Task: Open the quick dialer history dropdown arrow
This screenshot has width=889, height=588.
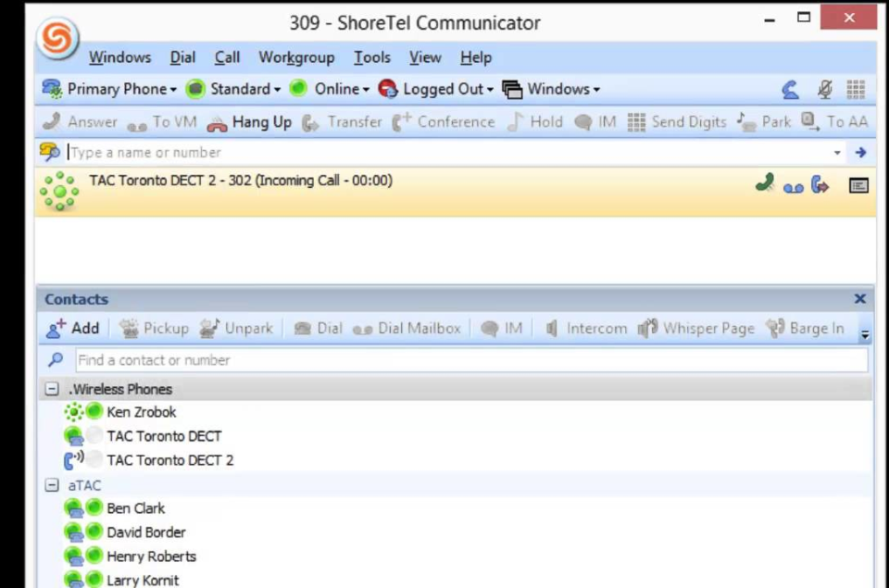Action: click(x=837, y=153)
